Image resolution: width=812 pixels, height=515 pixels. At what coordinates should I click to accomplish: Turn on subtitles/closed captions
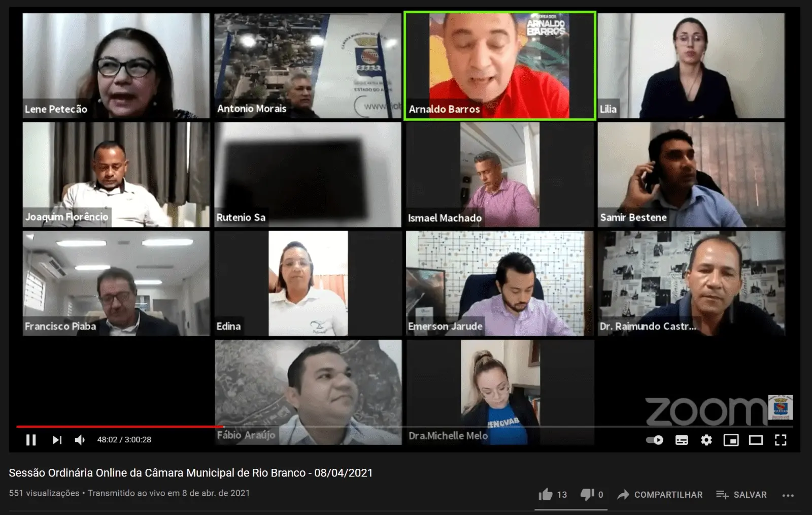point(682,440)
